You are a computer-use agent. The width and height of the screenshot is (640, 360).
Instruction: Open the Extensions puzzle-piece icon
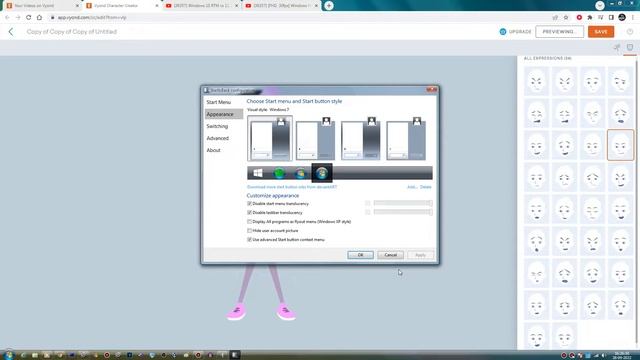(x=589, y=18)
